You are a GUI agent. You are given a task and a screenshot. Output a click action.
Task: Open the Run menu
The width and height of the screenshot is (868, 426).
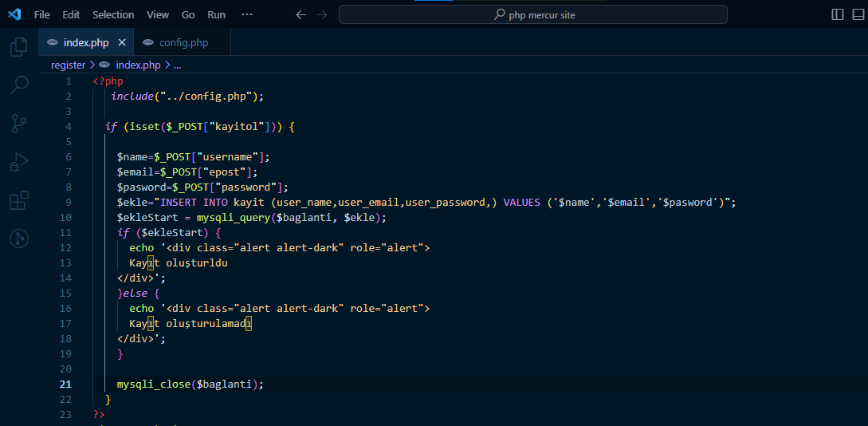(216, 14)
